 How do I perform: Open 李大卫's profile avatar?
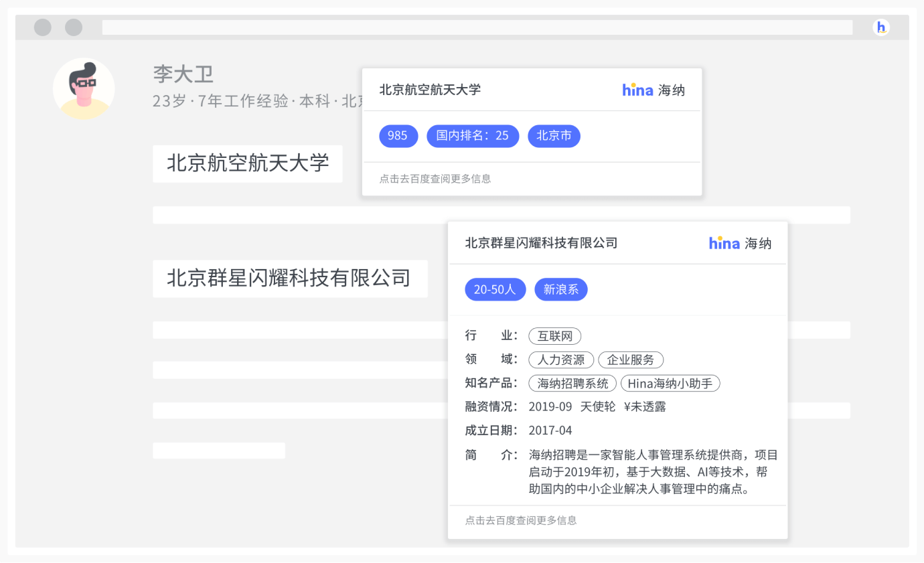[x=84, y=89]
